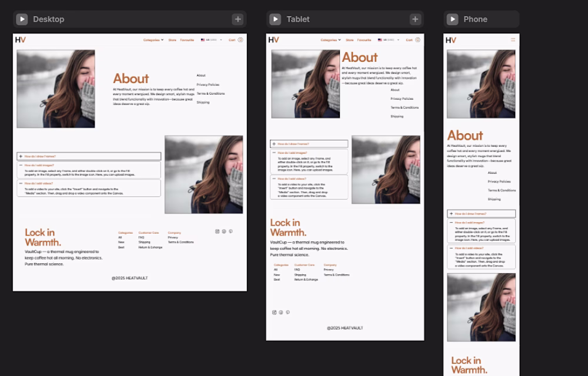Image resolution: width=588 pixels, height=376 pixels.
Task: Open the hamburger menu in Phone frame
Action: (x=513, y=39)
